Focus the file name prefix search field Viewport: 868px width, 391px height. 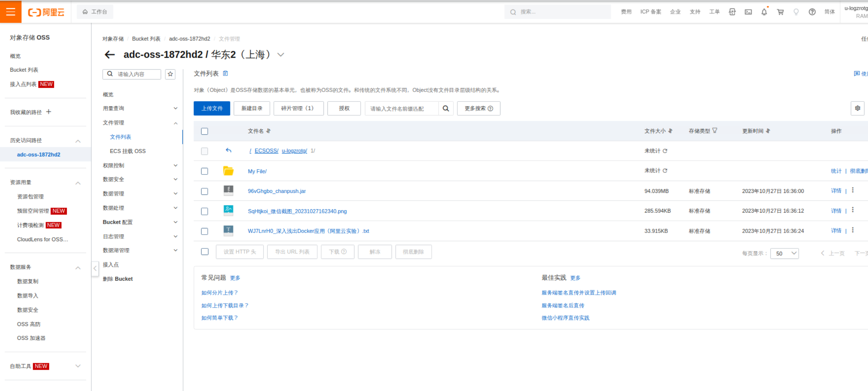(402, 108)
